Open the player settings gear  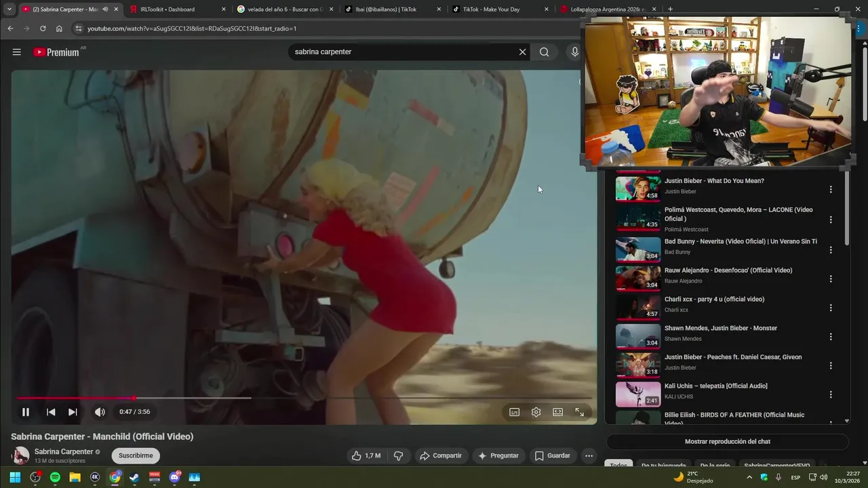point(536,411)
